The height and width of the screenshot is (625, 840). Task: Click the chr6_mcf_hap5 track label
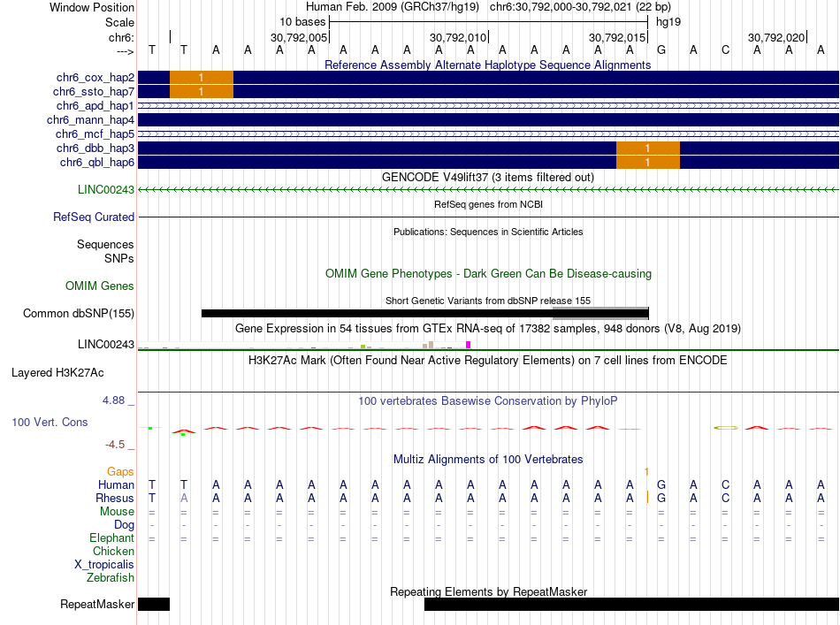pos(95,133)
